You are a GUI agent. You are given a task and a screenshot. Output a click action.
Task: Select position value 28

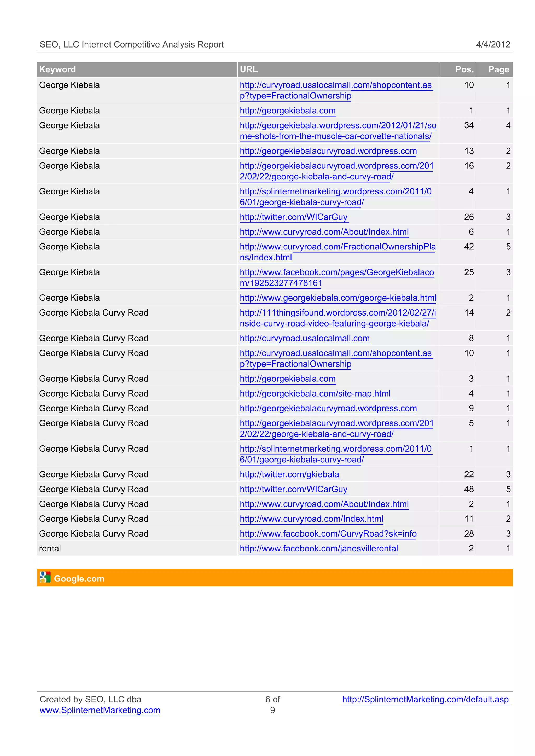click(469, 534)
